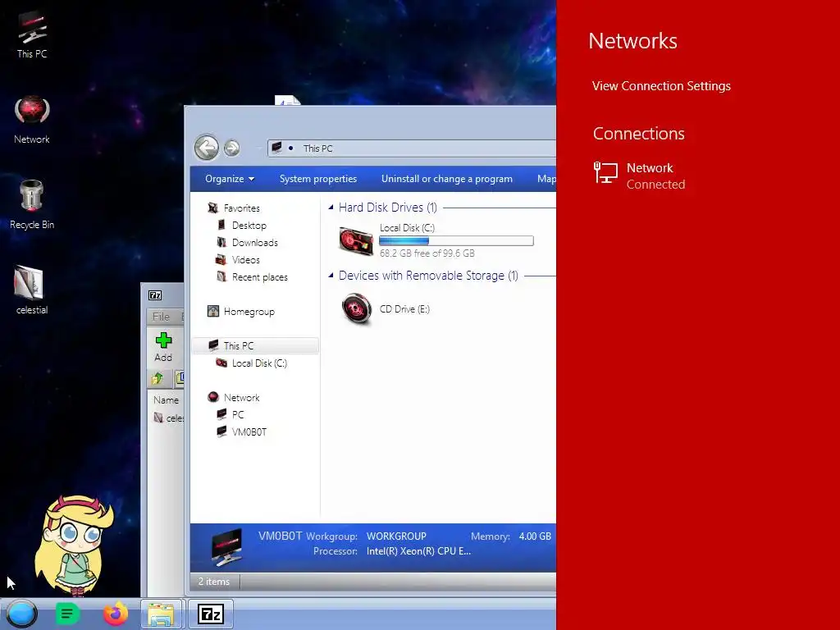Switch to 7-Zip taskbar button
The image size is (840, 630).
click(x=211, y=614)
